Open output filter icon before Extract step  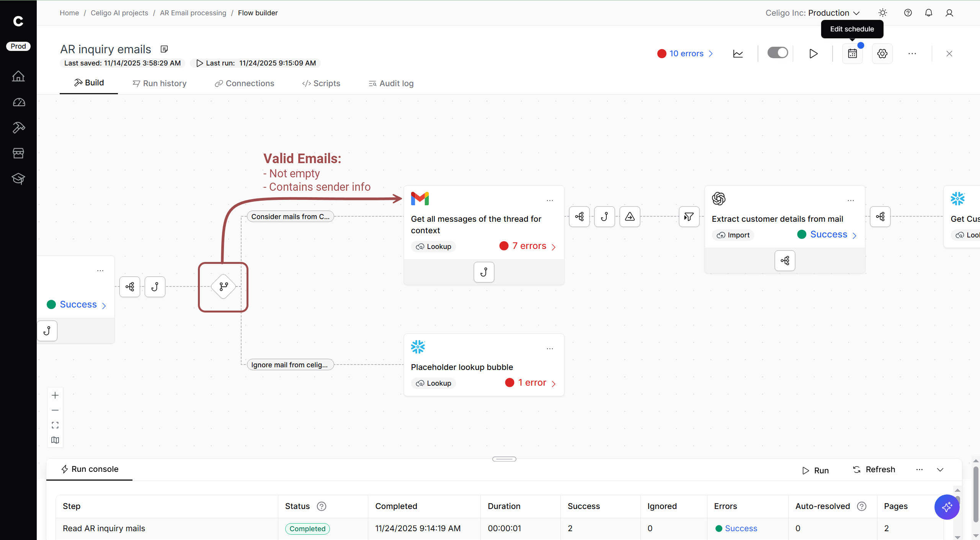pyautogui.click(x=689, y=217)
